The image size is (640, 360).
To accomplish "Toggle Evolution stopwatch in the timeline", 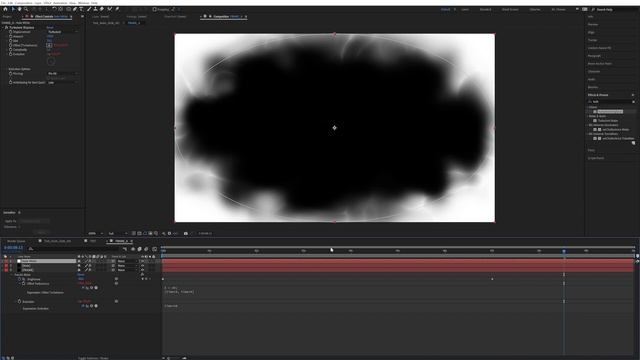I will (x=19, y=302).
